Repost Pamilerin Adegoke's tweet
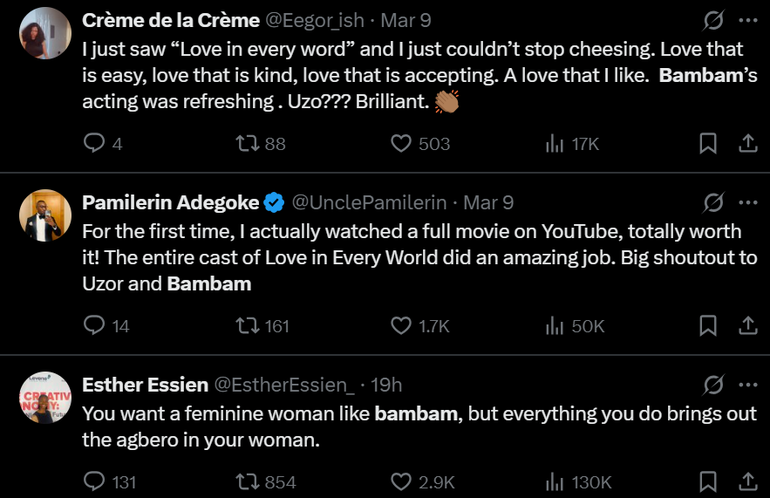This screenshot has width=770, height=498. pos(245,326)
